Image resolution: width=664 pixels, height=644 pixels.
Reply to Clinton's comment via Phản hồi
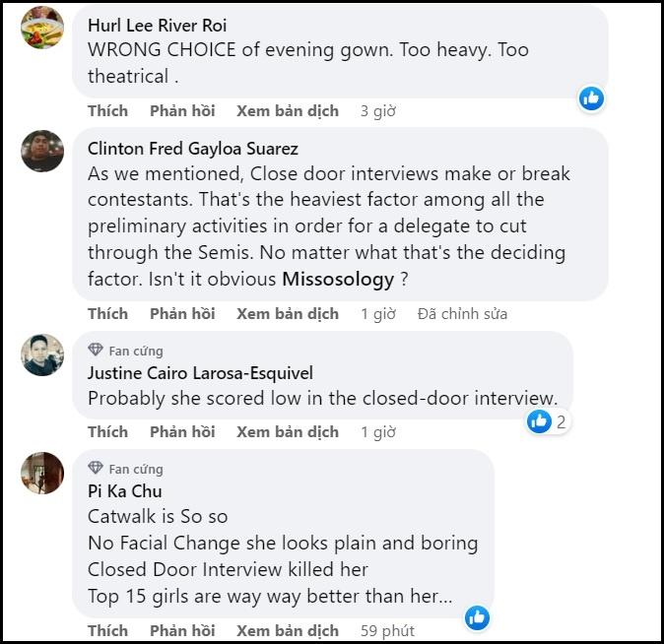182,313
